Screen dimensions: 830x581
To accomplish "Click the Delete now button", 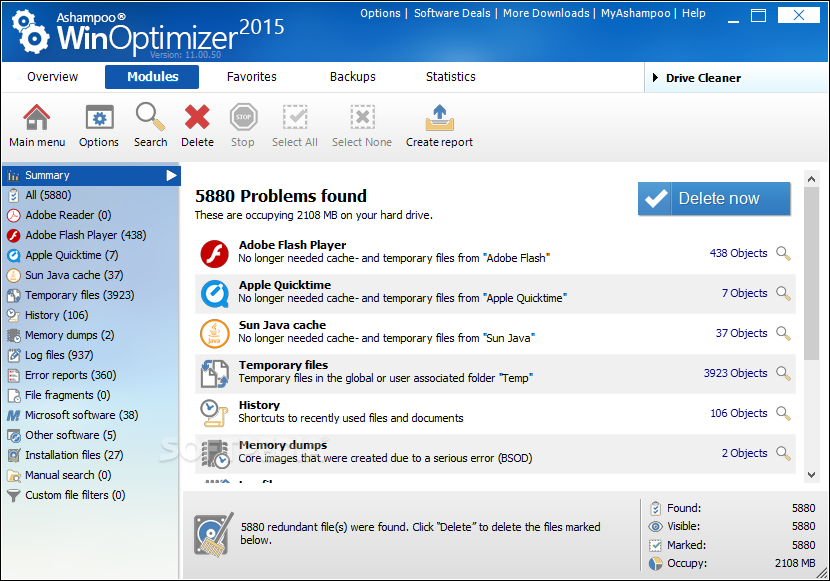I will (x=714, y=198).
